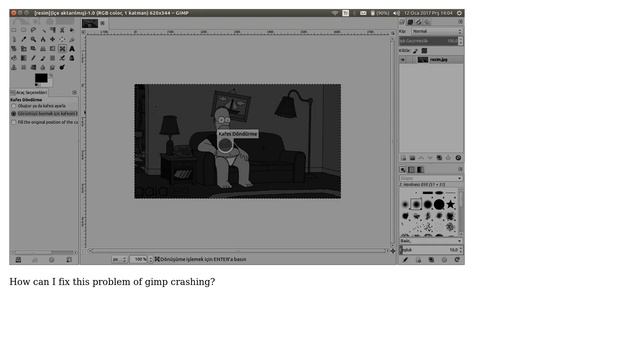Click the anchor layer icon

449,158
